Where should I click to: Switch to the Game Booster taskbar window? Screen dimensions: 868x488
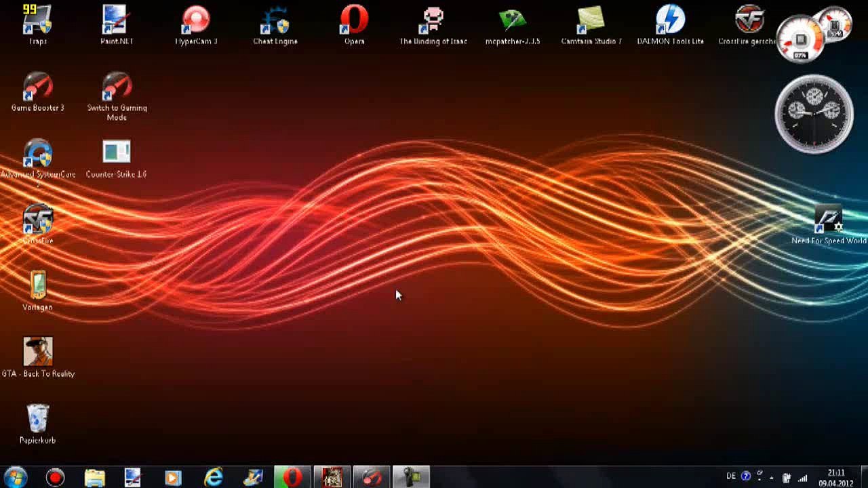pos(371,477)
